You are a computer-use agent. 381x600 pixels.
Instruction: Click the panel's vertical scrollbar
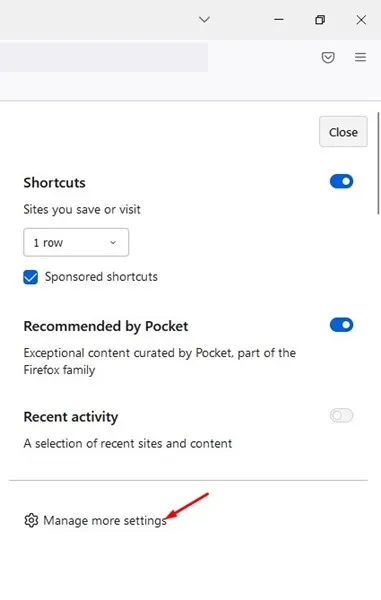pos(378,165)
